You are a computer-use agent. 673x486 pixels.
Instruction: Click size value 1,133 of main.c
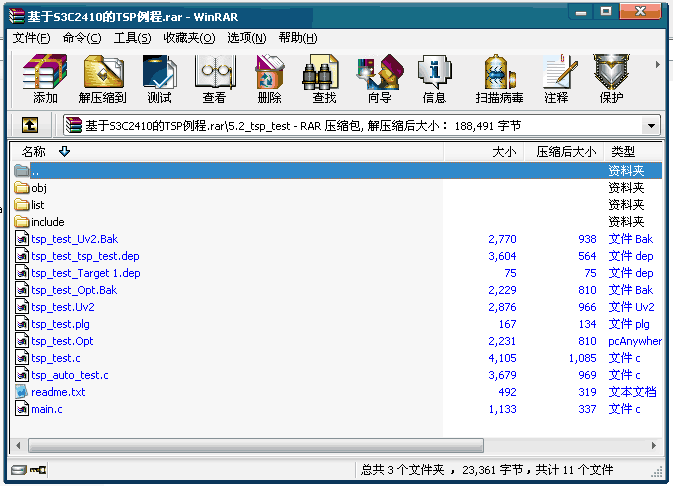coord(502,409)
